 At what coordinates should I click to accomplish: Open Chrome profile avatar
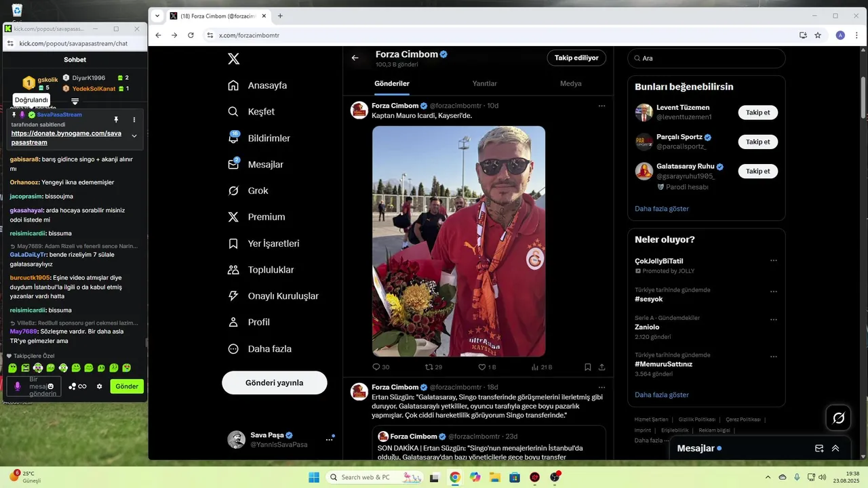pos(840,35)
